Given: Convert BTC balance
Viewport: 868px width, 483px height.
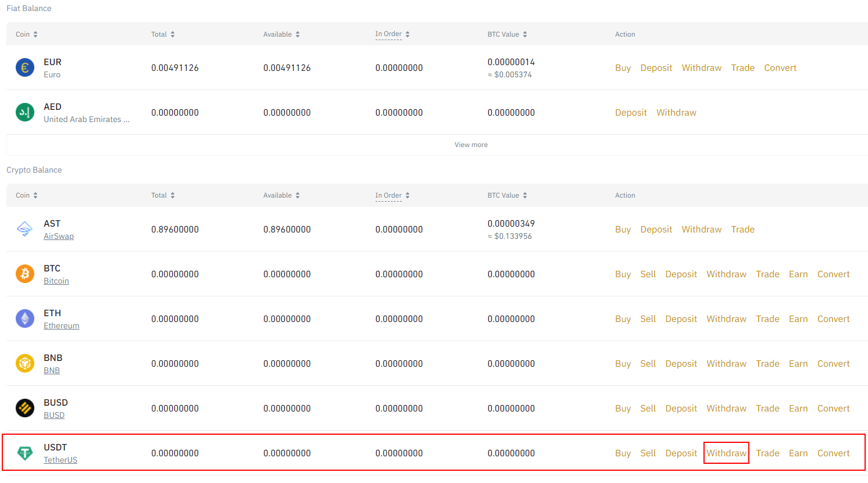Looking at the screenshot, I should [834, 274].
